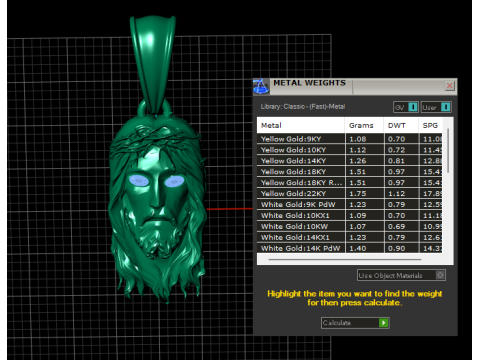Select the Yellow Gold:9KY row
480x360 pixels.
[x=350, y=139]
